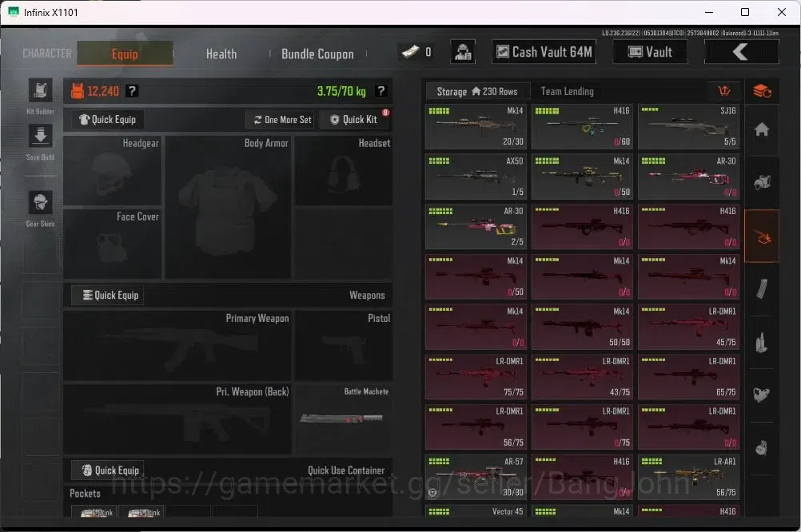Click the 12,240 equipment value
801x532 pixels.
102,91
